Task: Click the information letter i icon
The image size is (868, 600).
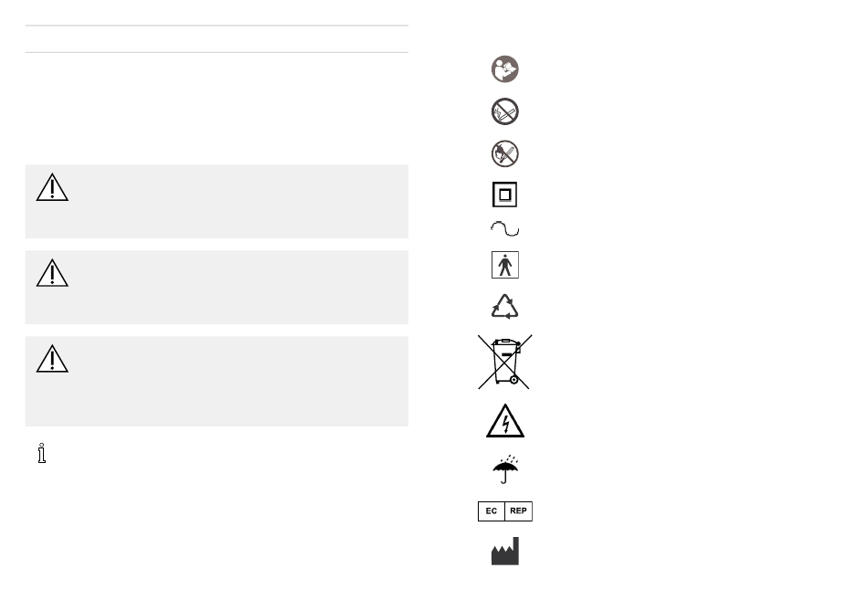Action: tap(41, 453)
